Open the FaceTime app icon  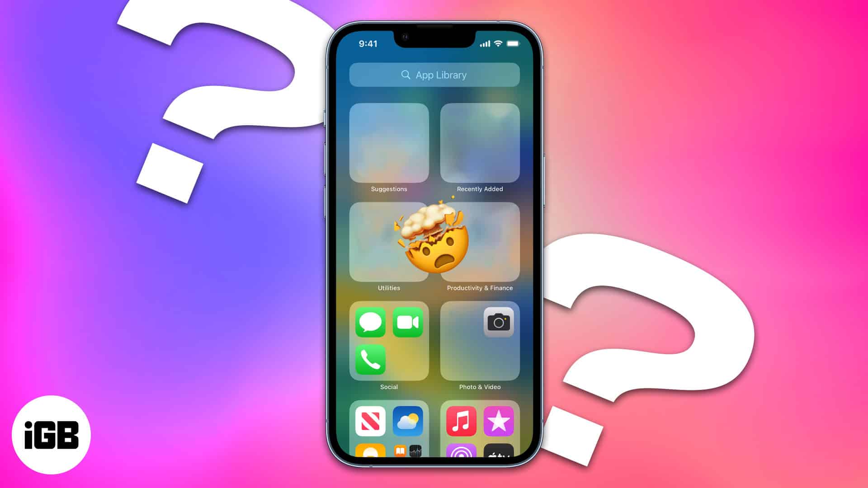[x=408, y=322]
